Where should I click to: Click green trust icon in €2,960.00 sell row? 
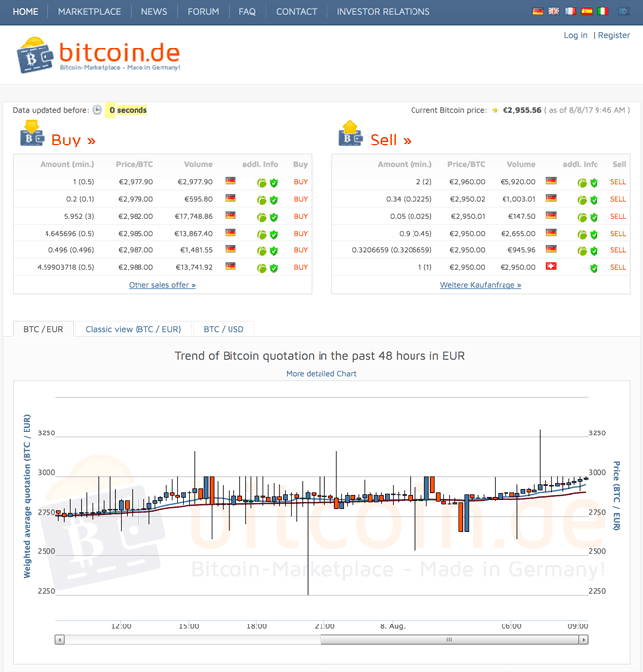click(x=582, y=183)
